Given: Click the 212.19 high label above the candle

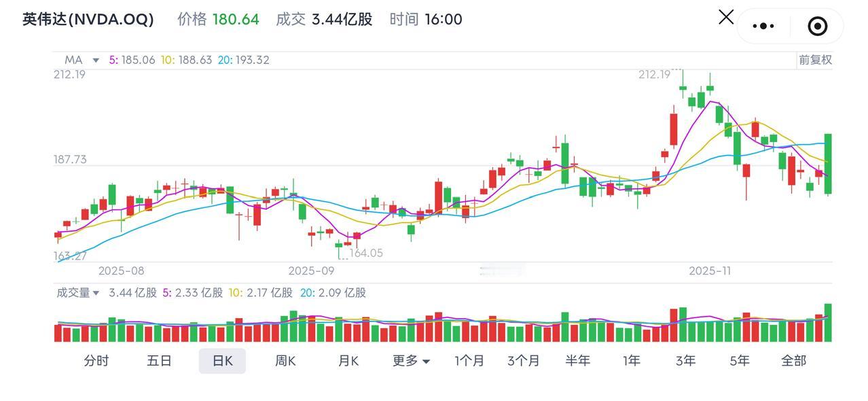Looking at the screenshot, I should coord(654,75).
